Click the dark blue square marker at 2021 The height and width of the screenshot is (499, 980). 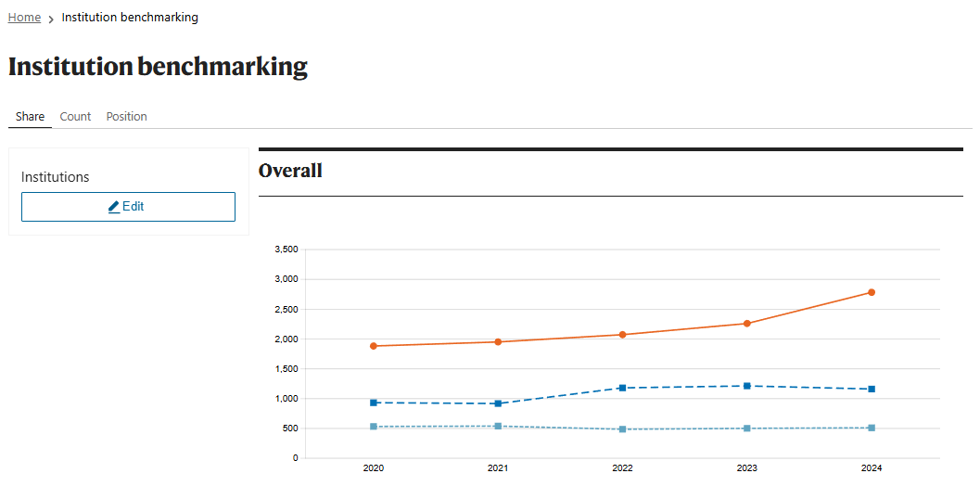point(498,403)
